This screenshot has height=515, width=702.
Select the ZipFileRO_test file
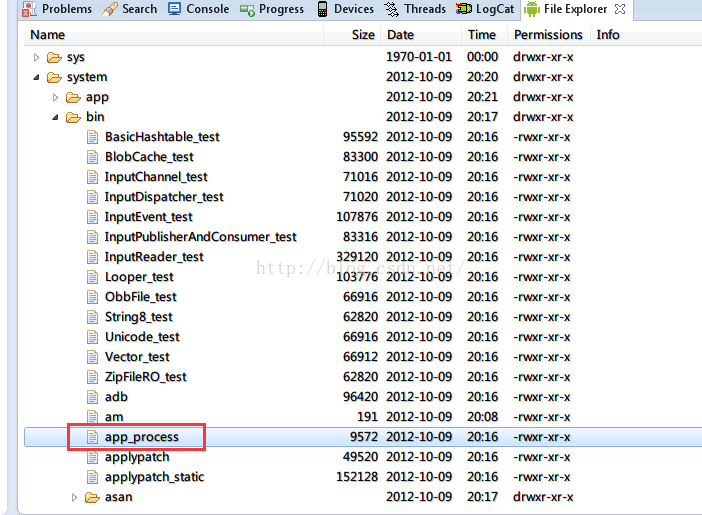(x=146, y=377)
